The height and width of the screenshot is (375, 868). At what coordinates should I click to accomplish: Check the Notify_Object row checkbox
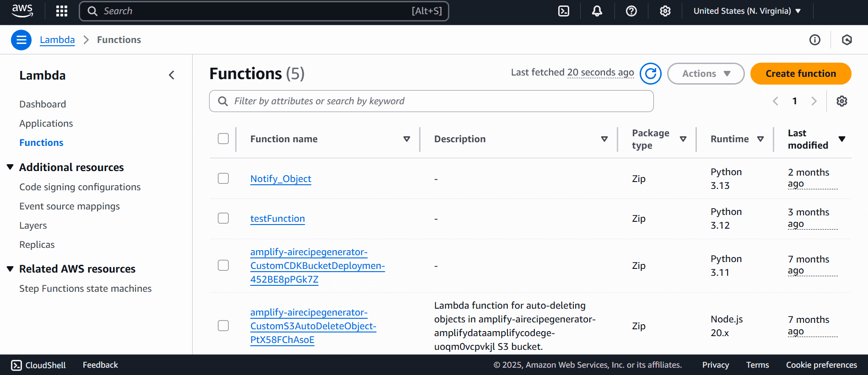(x=223, y=178)
